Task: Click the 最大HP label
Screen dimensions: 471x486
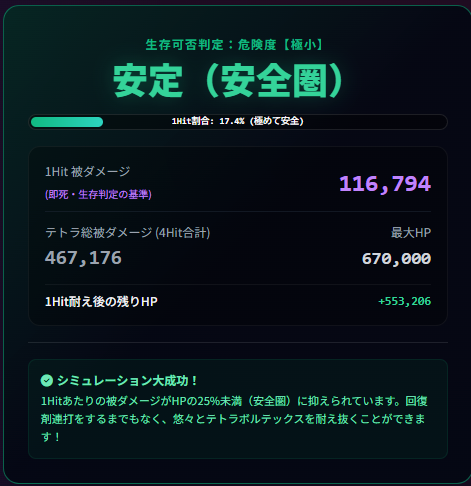Action: click(411, 233)
